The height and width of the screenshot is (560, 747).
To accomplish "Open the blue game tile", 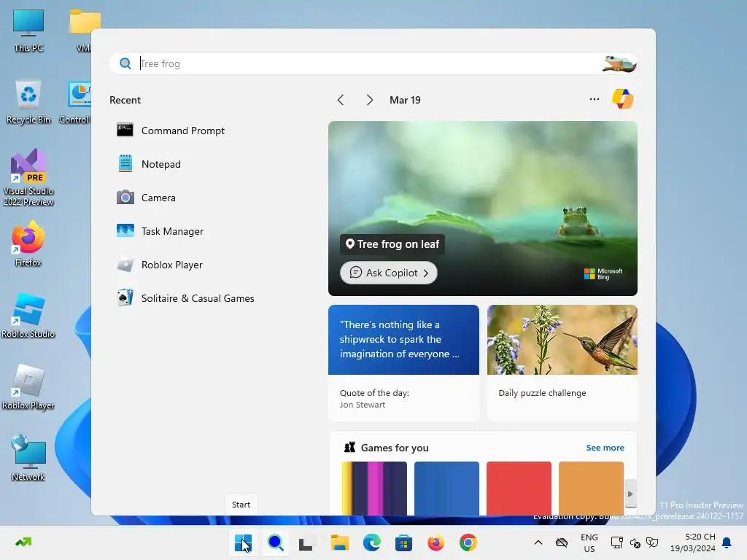I will point(446,488).
